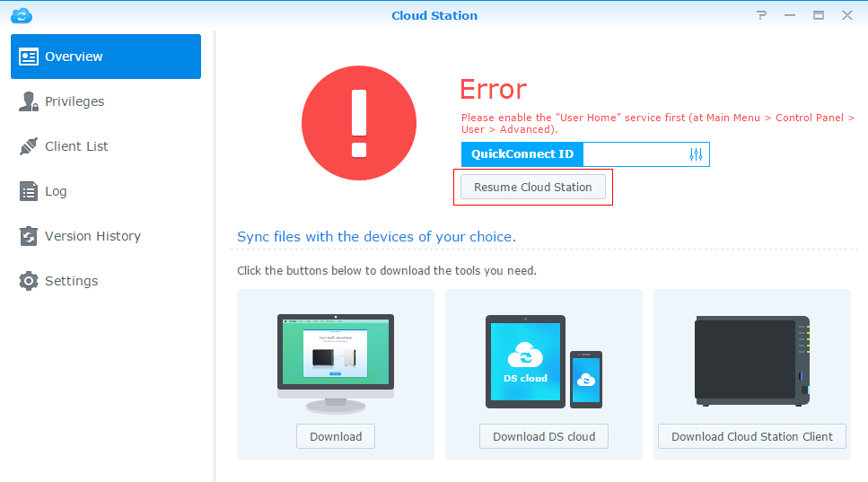Click the 'Please enable the User Home service' message
Screen dimensions: 868x482
658,123
